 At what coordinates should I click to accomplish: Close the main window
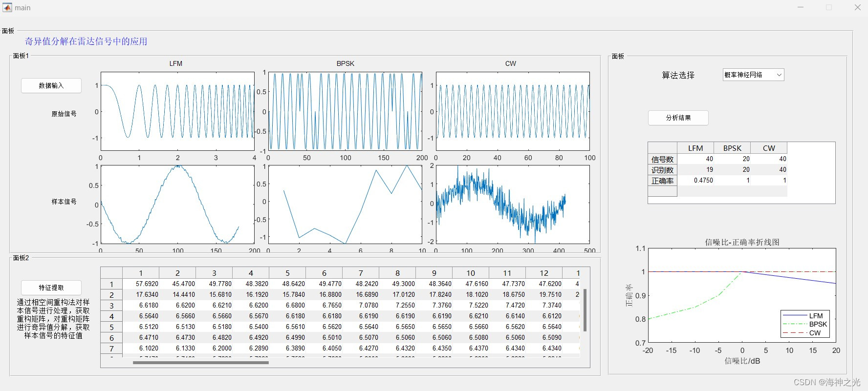(x=858, y=7)
